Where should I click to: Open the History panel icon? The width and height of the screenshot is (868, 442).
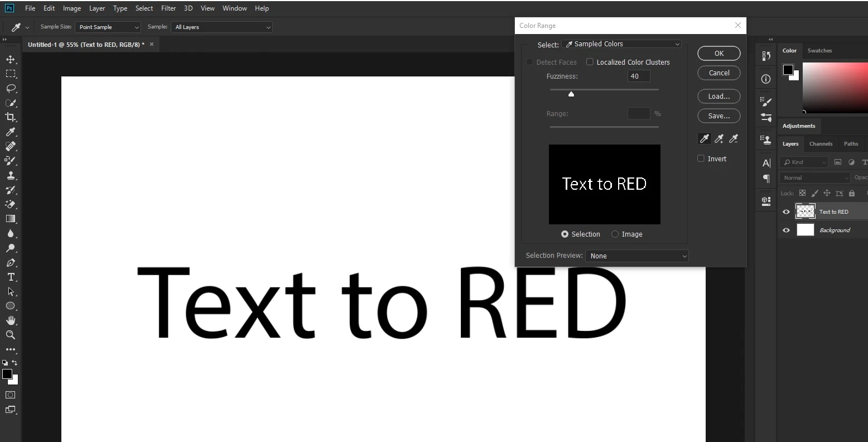(766, 56)
